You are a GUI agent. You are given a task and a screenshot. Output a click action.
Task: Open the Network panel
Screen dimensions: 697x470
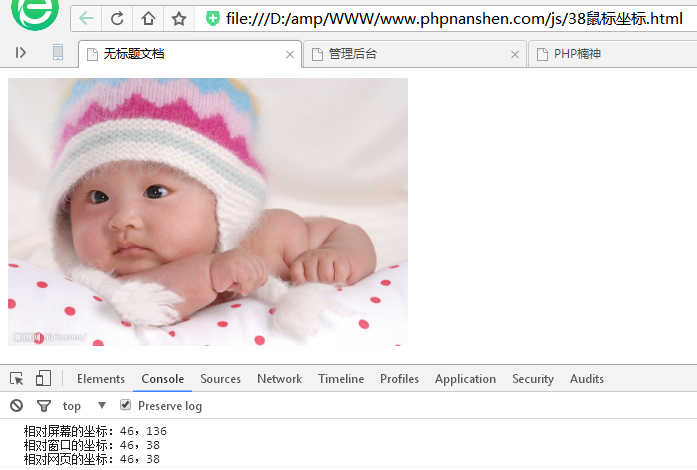coord(280,379)
